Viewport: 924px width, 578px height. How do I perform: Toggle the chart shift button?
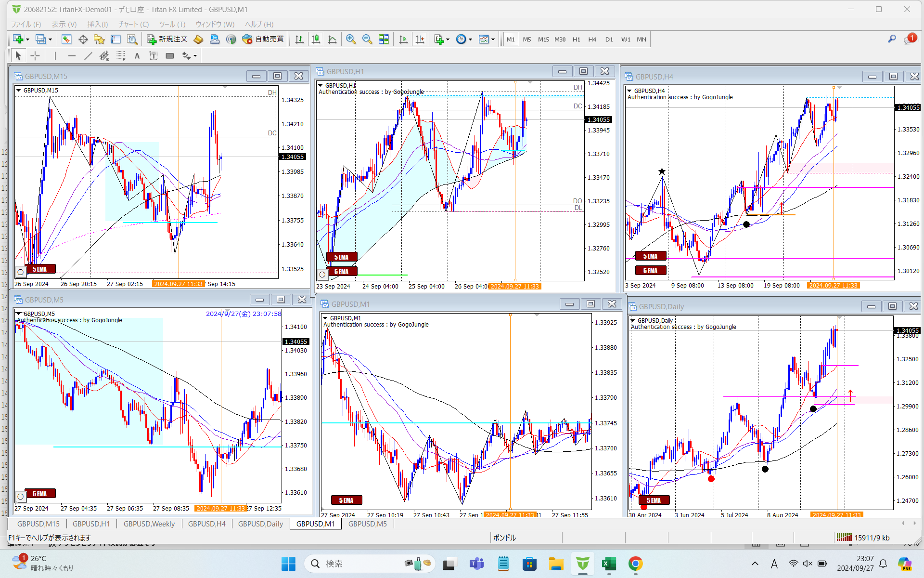[420, 39]
